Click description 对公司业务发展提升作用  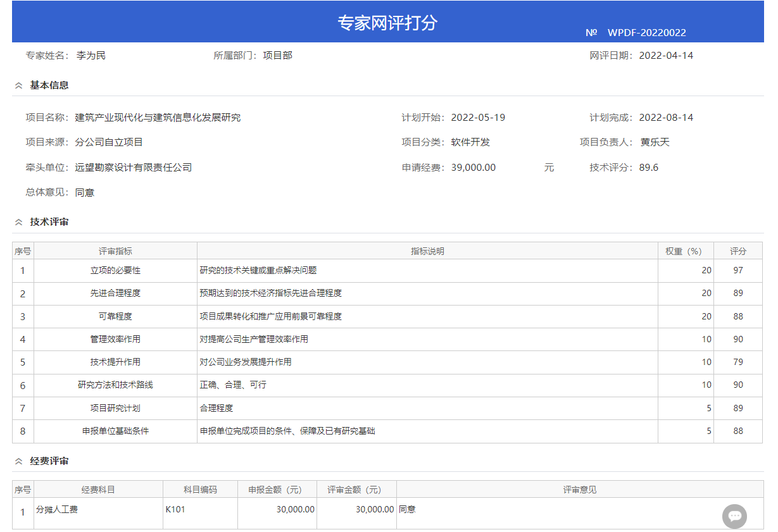(x=246, y=362)
